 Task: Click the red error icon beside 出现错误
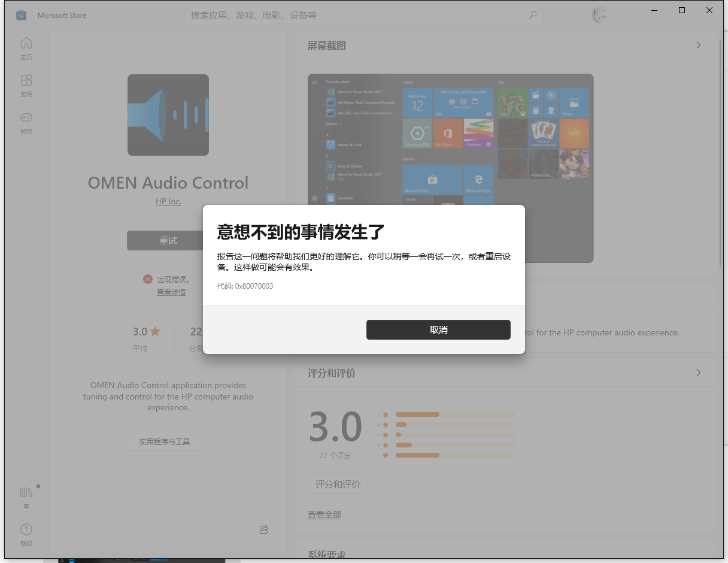point(148,279)
